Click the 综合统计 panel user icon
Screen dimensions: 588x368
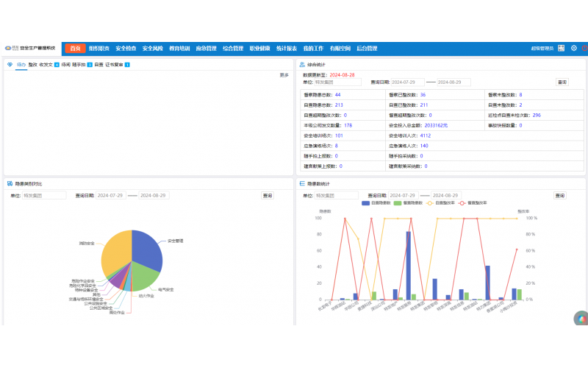pyautogui.click(x=302, y=65)
